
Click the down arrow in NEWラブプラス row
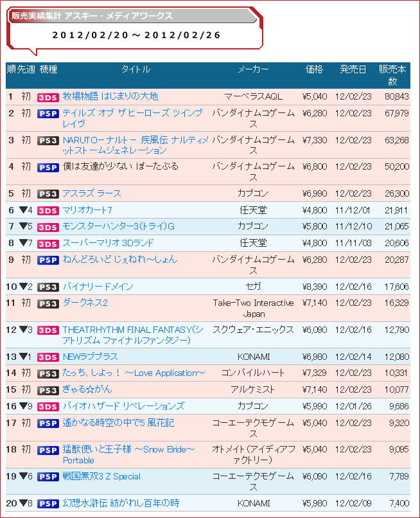click(23, 356)
